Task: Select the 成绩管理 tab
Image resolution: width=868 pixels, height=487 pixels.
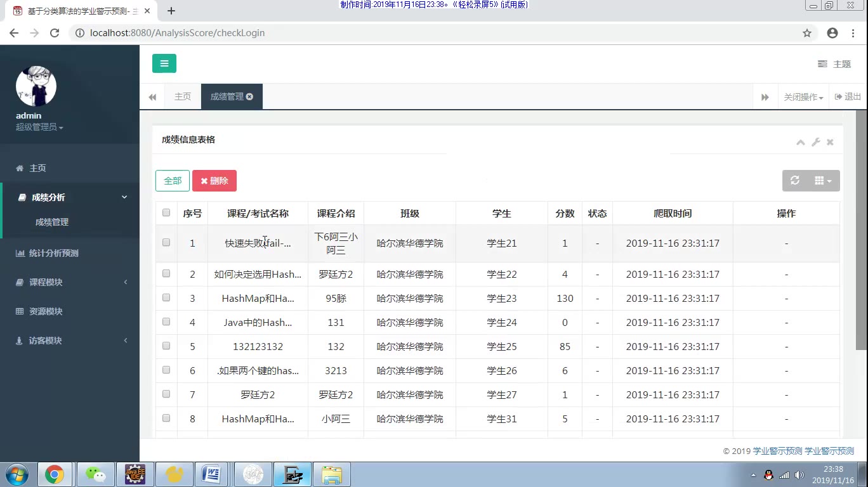Action: [227, 96]
